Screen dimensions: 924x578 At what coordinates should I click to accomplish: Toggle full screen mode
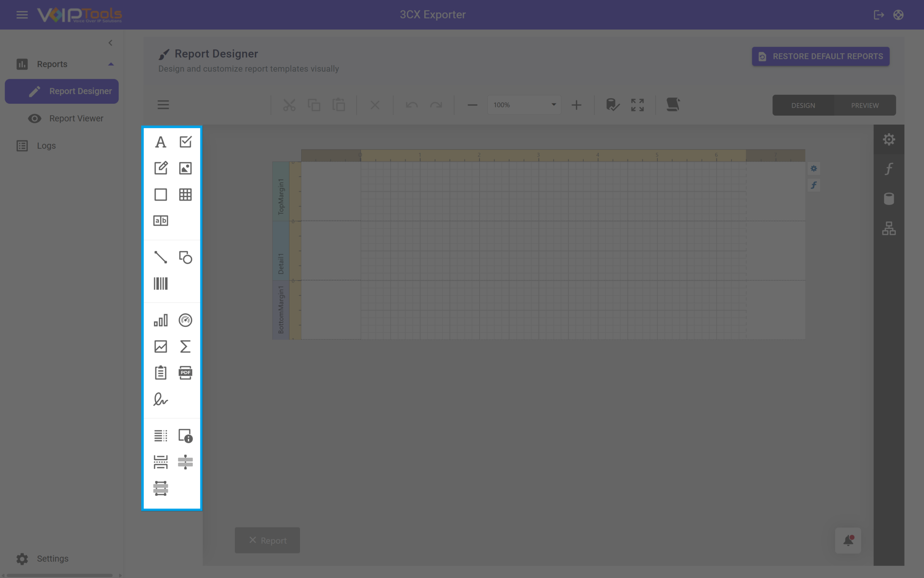(x=637, y=105)
